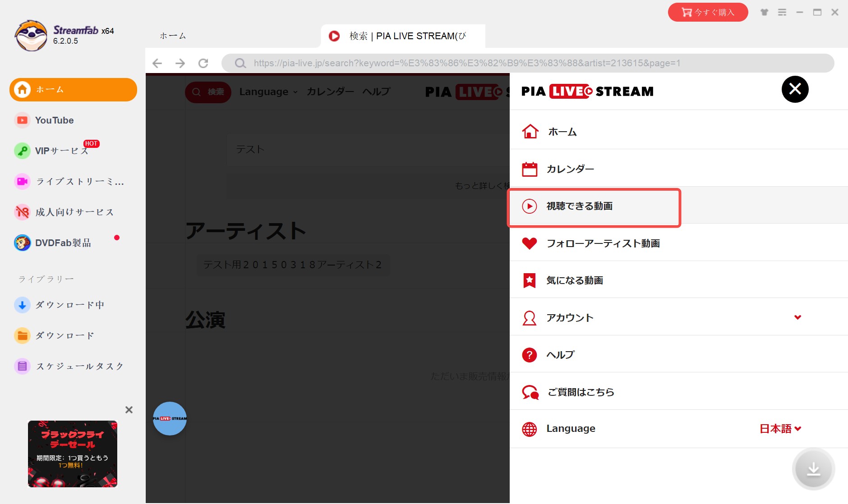Click the URL address bar
This screenshot has height=504, width=848.
pos(528,63)
